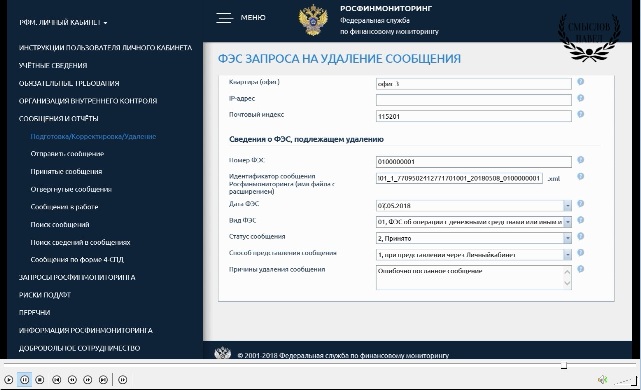This screenshot has height=390, width=641.
Task: Click the Play button in the player bar
Action: point(9,380)
